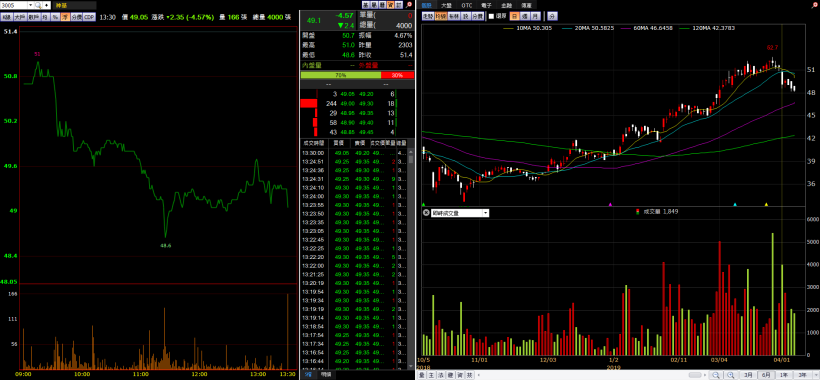Click the pin icon at top of quote panel
This screenshot has width=820, height=380.
(x=409, y=5)
